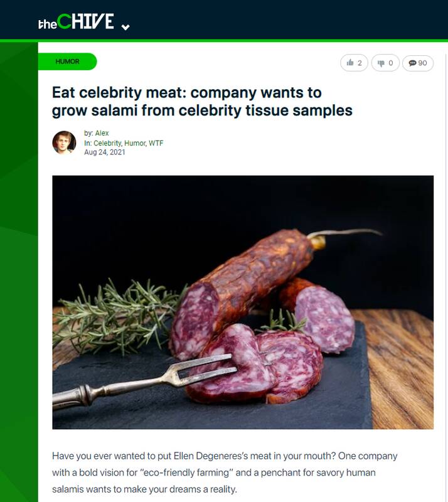Viewport: 448px width, 502px height.
Task: Open author Alex's profile link
Action: click(102, 134)
